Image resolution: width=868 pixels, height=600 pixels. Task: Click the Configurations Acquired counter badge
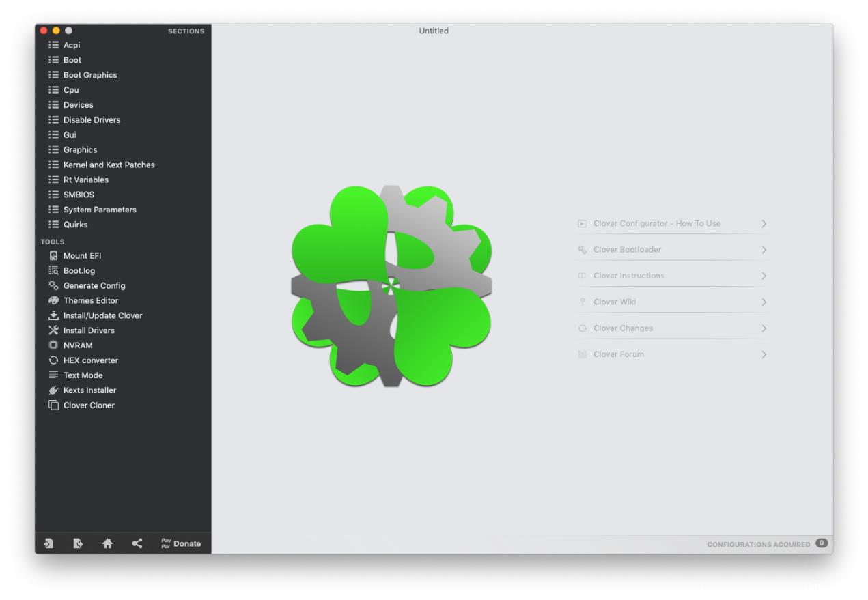click(822, 543)
